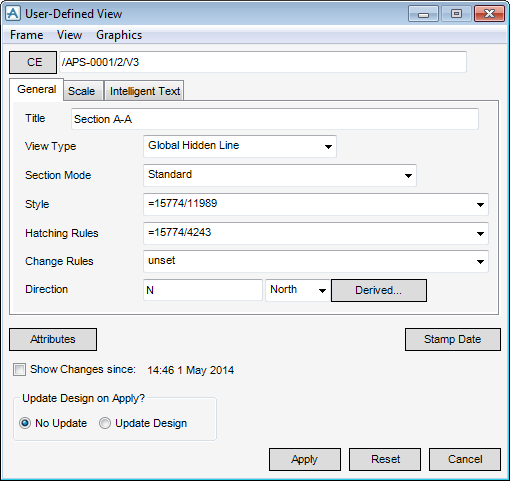Screen dimensions: 510x481
Task: Select the Update Design radio option
Action: click(x=105, y=423)
